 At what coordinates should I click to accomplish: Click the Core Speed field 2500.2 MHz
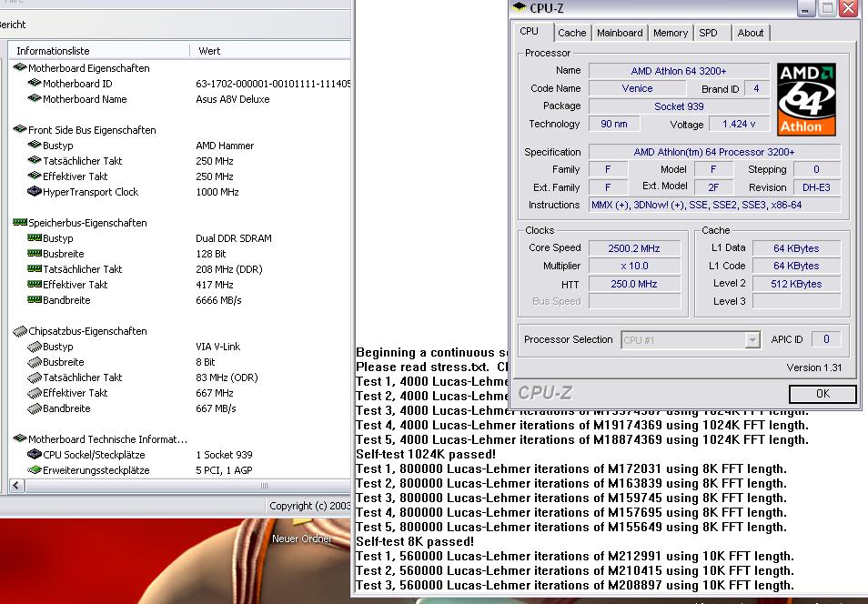tap(634, 248)
